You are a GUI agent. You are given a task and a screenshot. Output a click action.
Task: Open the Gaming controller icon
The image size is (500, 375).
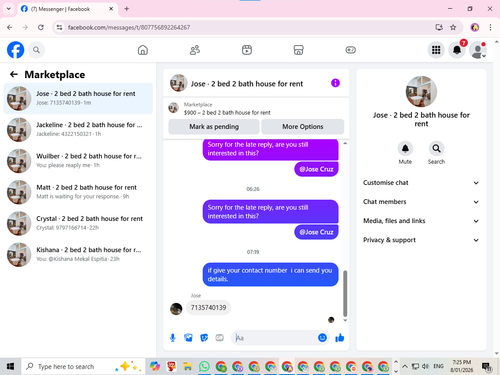[350, 50]
